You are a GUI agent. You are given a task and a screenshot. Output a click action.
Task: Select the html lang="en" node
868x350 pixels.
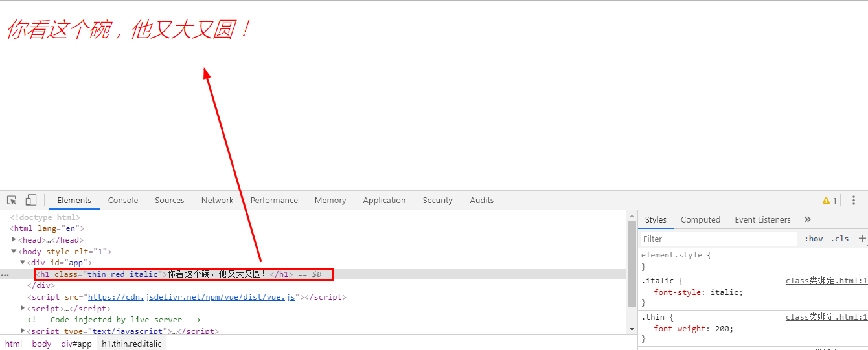(x=47, y=228)
